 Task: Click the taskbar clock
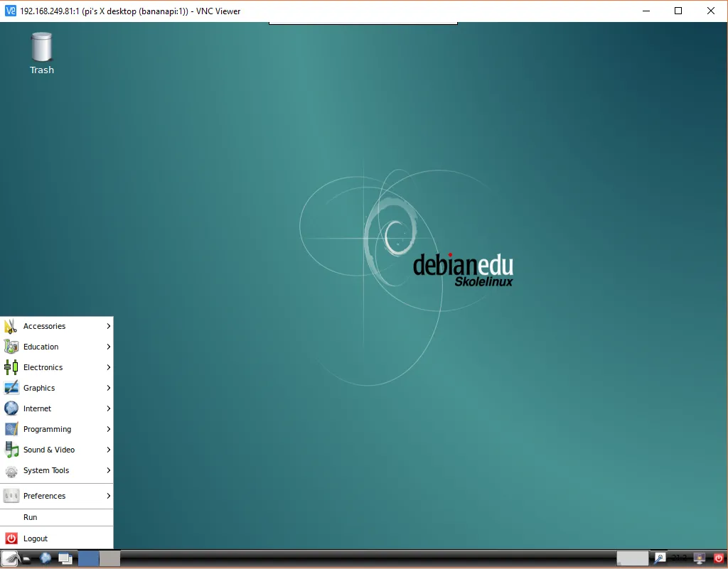click(x=679, y=558)
